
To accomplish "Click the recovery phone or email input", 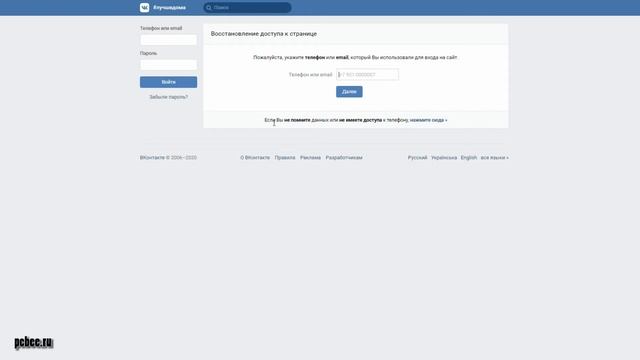I will [x=367, y=75].
